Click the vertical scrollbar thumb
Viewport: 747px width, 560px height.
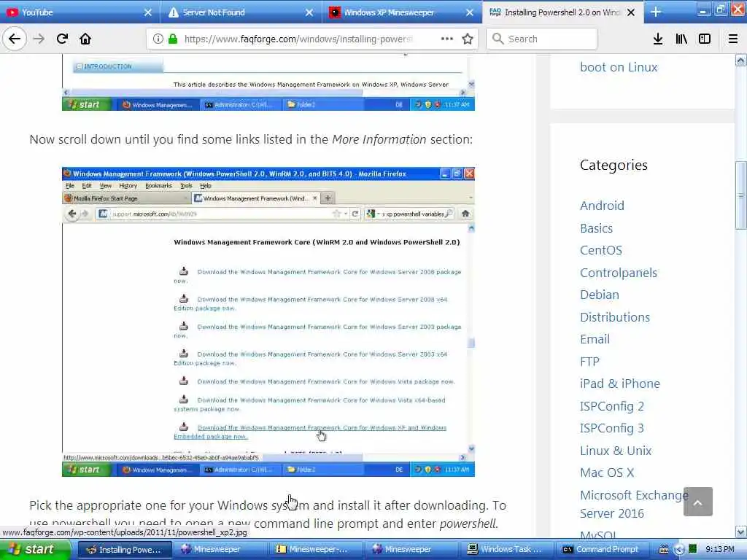pos(741,195)
